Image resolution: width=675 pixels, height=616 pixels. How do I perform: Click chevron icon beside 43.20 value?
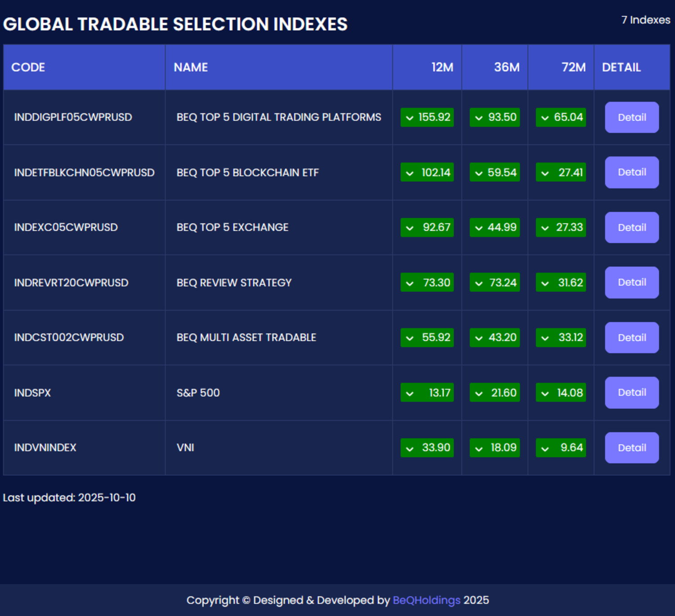(479, 338)
